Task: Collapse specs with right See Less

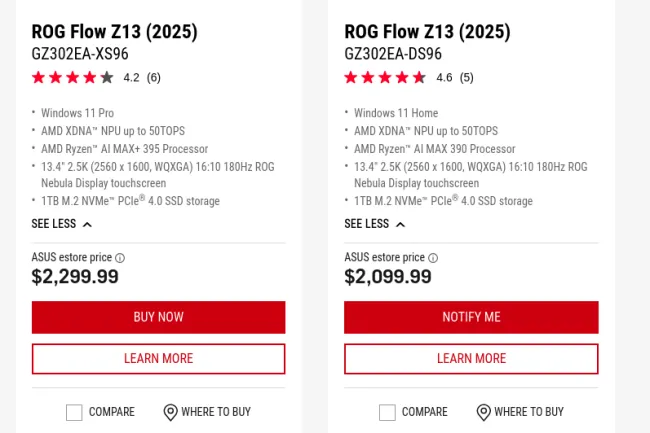Action: coord(367,224)
